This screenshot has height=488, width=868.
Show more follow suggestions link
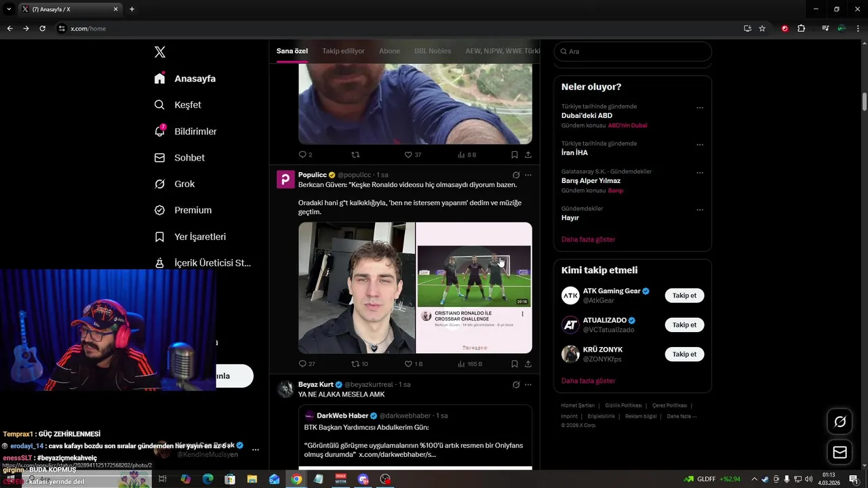tap(588, 381)
